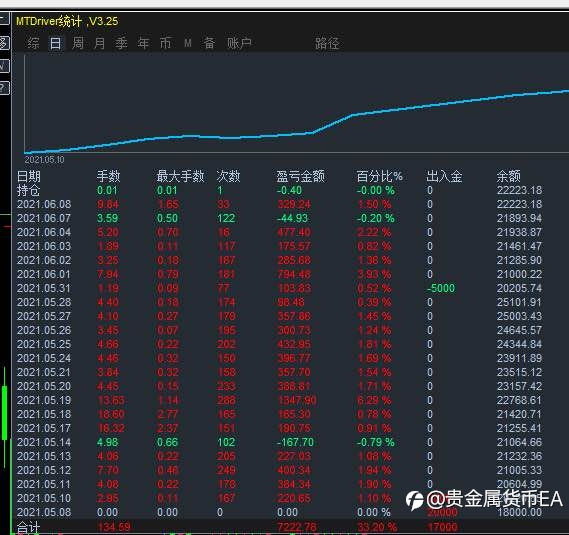Open the 币 currency tab
569x535 pixels.
coord(165,44)
